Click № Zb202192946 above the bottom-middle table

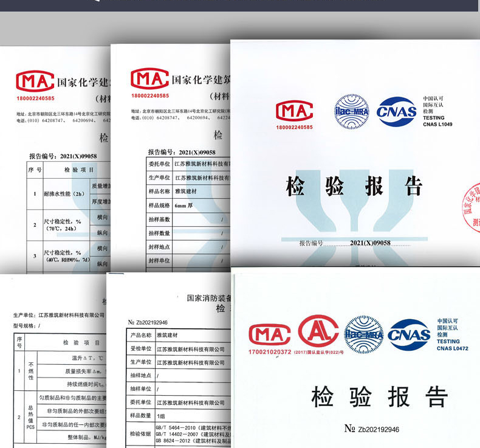(x=148, y=322)
